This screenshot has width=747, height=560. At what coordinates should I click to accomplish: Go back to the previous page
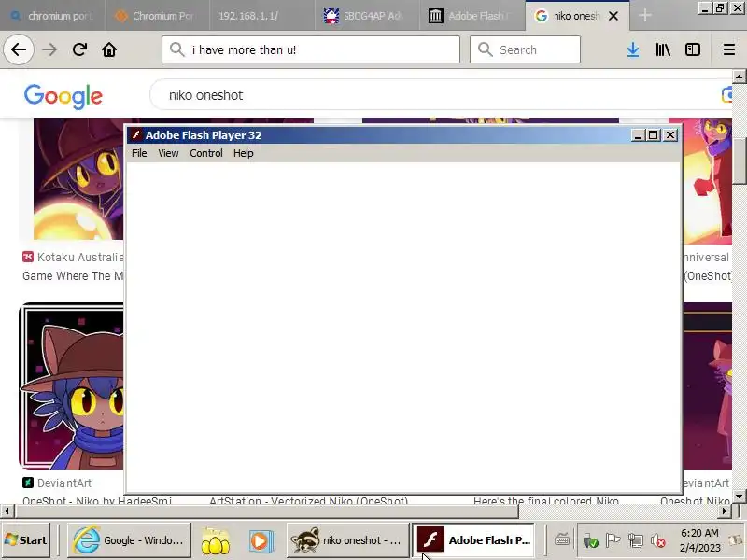(x=19, y=49)
